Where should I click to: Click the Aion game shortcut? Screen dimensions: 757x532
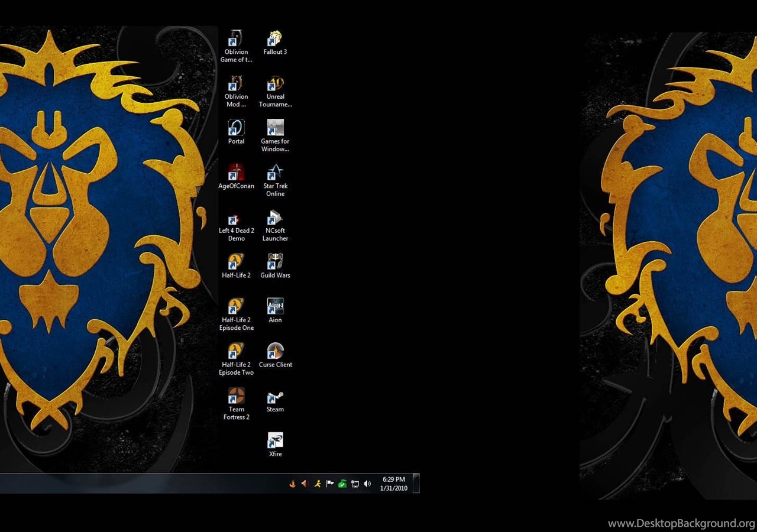pyautogui.click(x=275, y=311)
